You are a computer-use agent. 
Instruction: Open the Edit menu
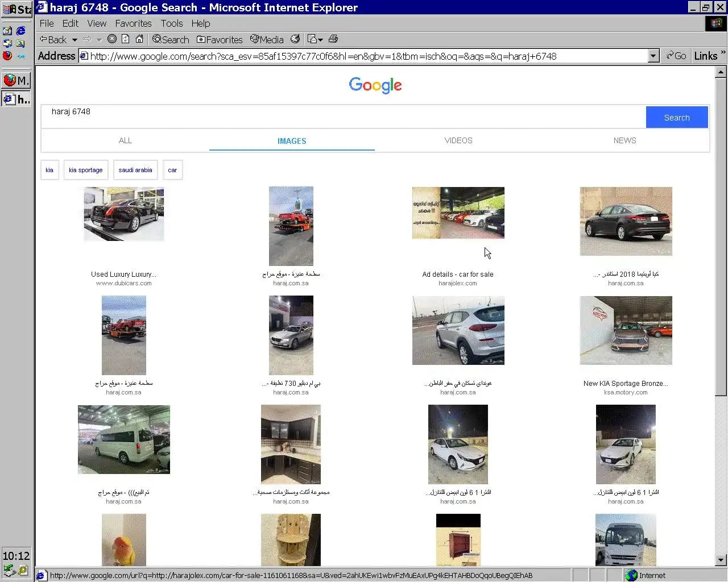point(71,23)
